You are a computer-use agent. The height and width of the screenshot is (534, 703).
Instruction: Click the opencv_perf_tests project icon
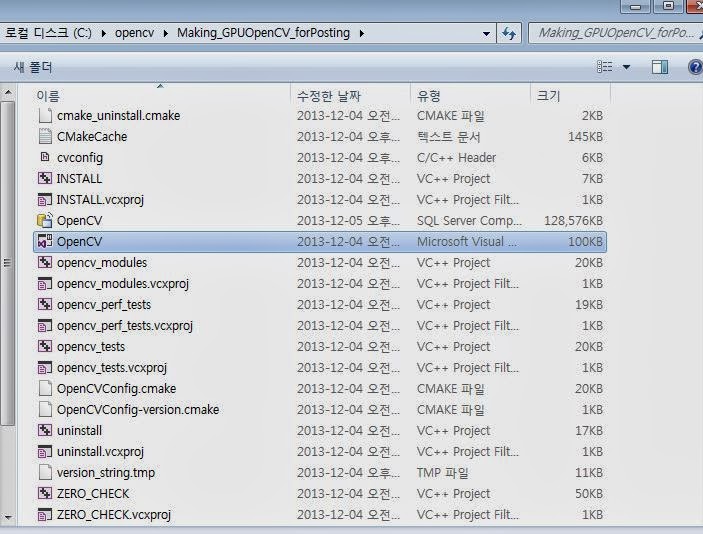(45, 304)
